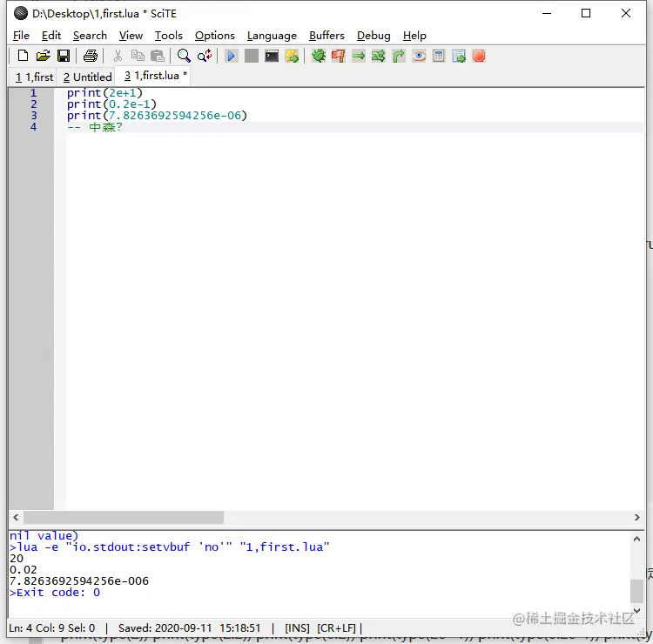Click the comment line '-- 中森?'
This screenshot has height=644, width=653.
95,127
